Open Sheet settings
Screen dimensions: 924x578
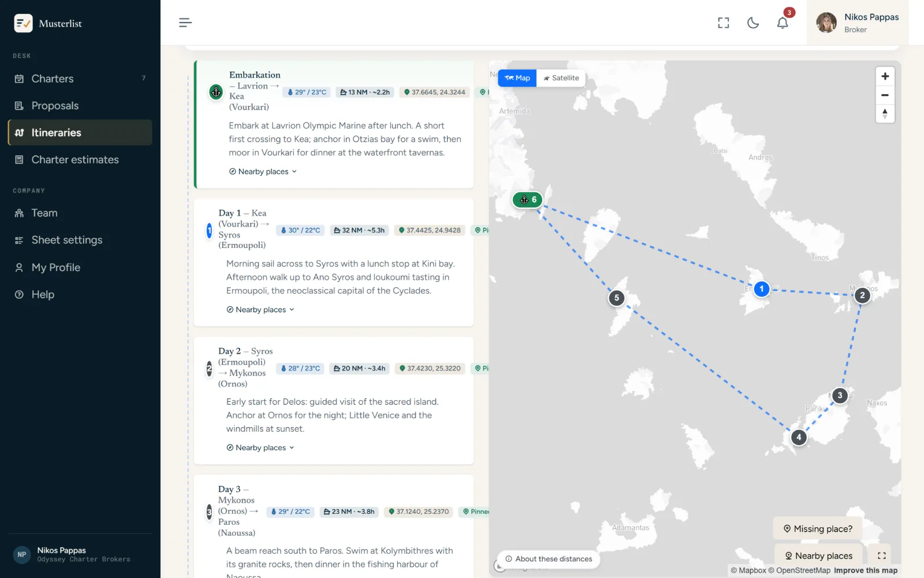click(x=80, y=240)
